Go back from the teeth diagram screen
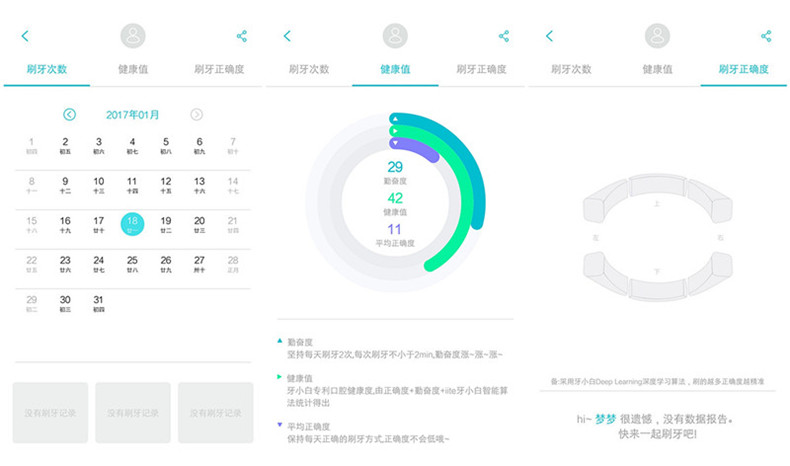 coord(548,36)
